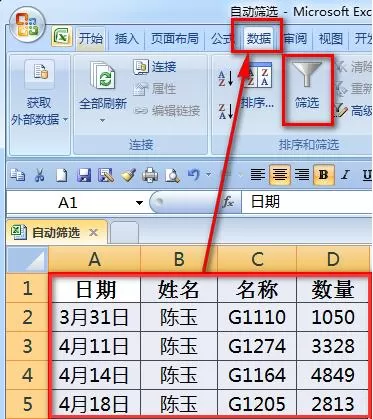Switch to the 开始 ribbon tab
373x419 pixels.
pos(91,39)
